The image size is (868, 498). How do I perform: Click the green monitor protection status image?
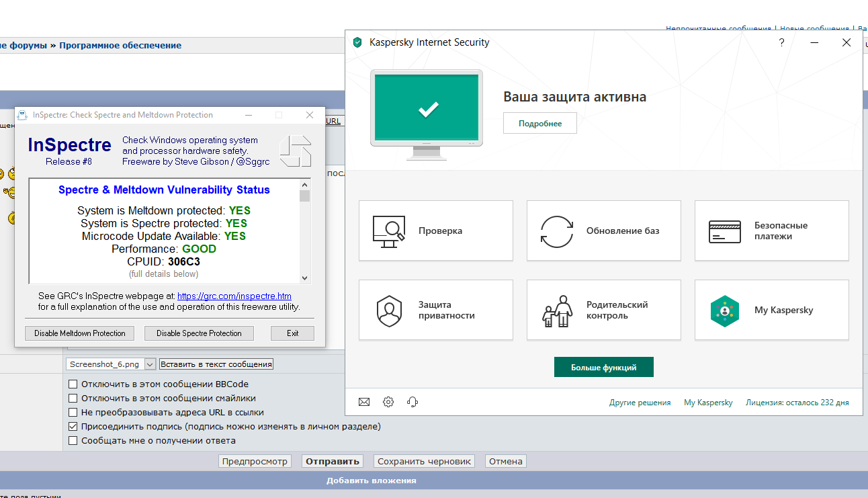coord(427,114)
